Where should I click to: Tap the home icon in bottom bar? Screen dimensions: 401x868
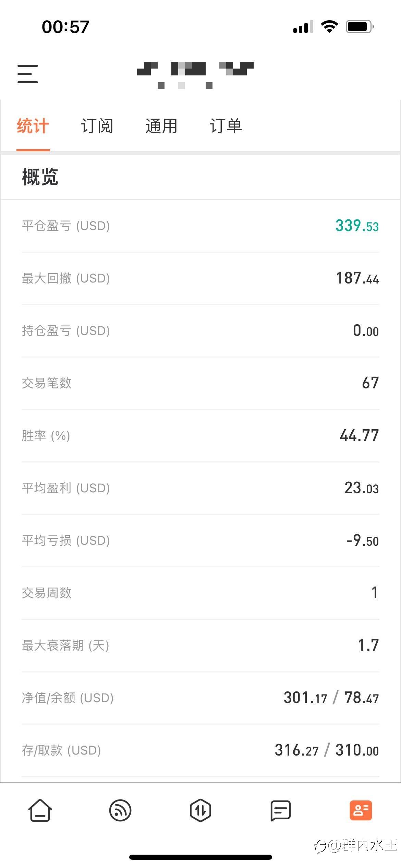coord(40,810)
